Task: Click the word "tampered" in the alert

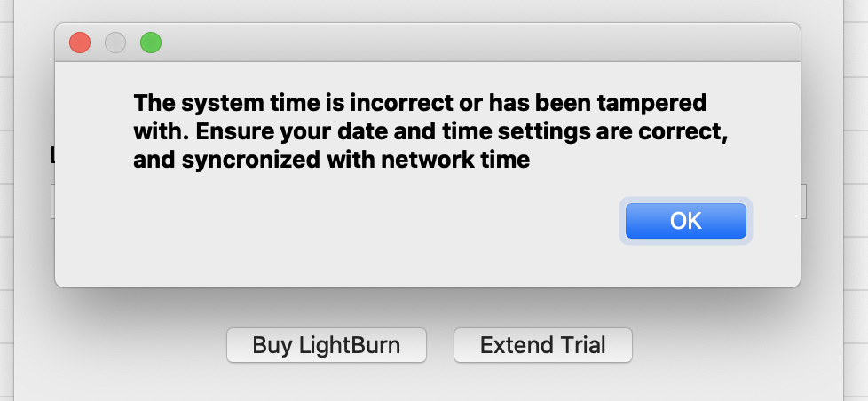Action: 661,102
